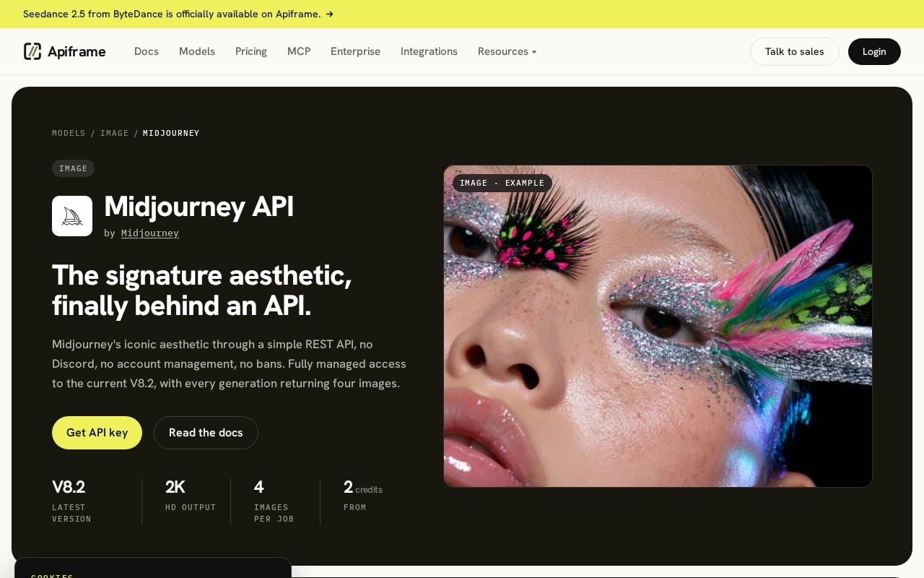Click the IMAGE breadcrumb link
The width and height of the screenshot is (924, 578).
click(115, 133)
